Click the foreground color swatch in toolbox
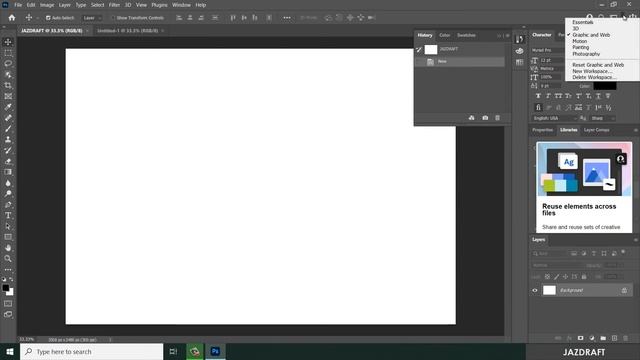Image resolution: width=640 pixels, height=360 pixels. click(5, 288)
